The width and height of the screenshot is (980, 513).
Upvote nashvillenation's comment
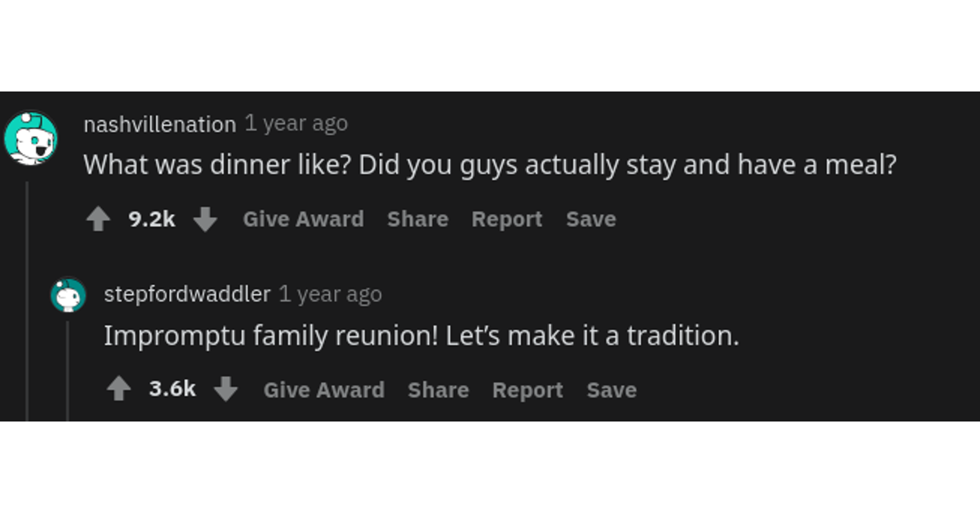(99, 220)
